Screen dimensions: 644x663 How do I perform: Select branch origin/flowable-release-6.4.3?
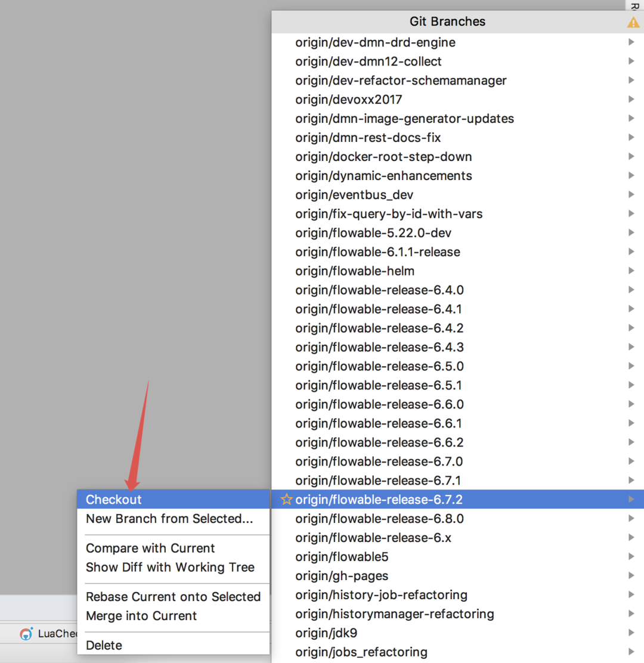pyautogui.click(x=457, y=347)
